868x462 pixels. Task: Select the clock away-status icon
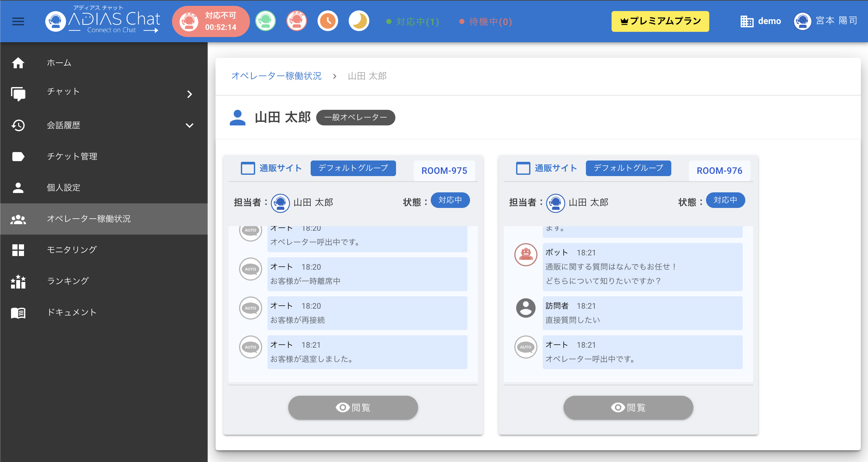pyautogui.click(x=328, y=21)
